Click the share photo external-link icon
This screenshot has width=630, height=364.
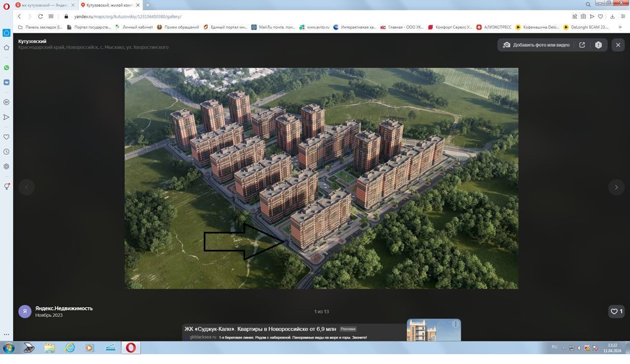[582, 45]
